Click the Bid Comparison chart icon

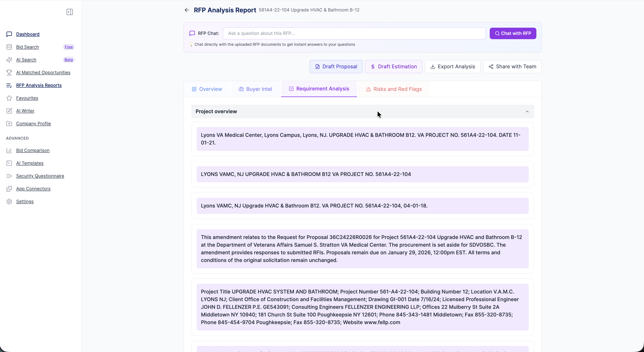(9, 150)
